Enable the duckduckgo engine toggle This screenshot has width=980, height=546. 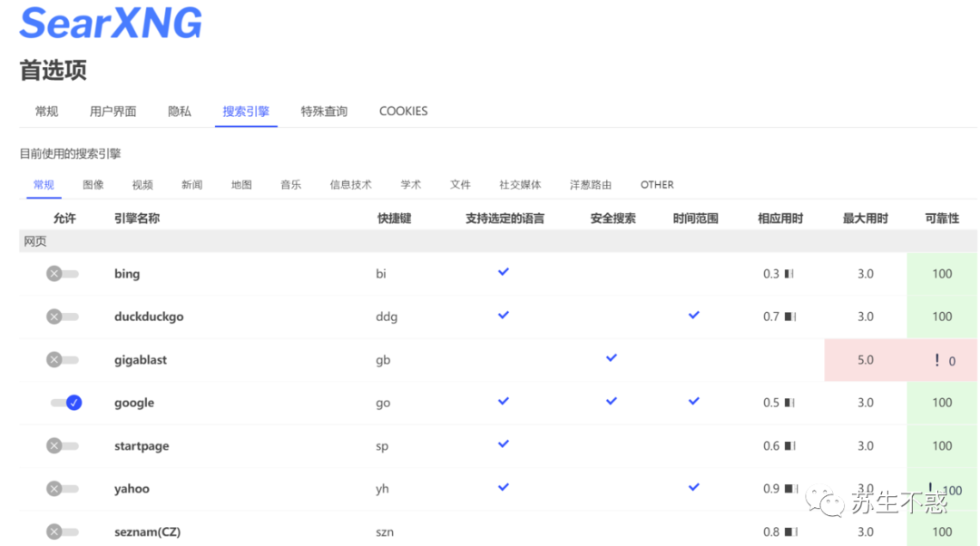pos(63,317)
